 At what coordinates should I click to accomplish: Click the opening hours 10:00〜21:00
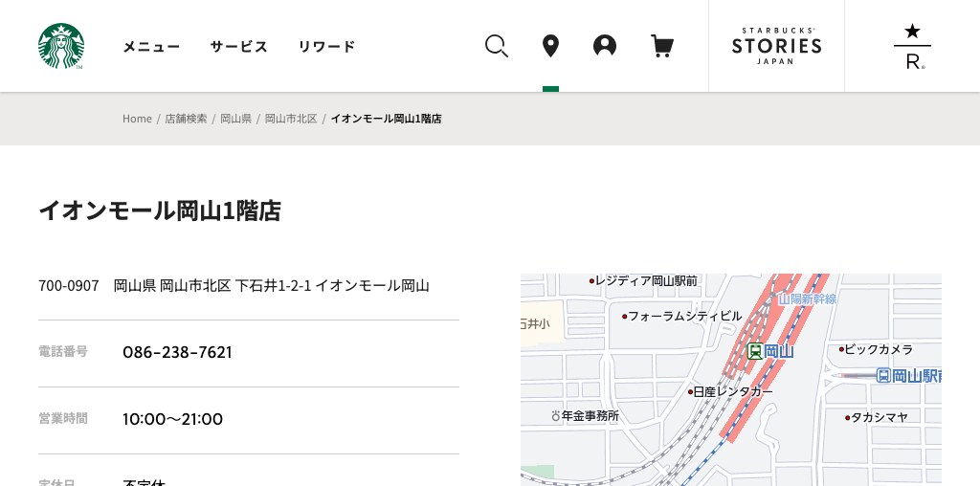(x=172, y=419)
